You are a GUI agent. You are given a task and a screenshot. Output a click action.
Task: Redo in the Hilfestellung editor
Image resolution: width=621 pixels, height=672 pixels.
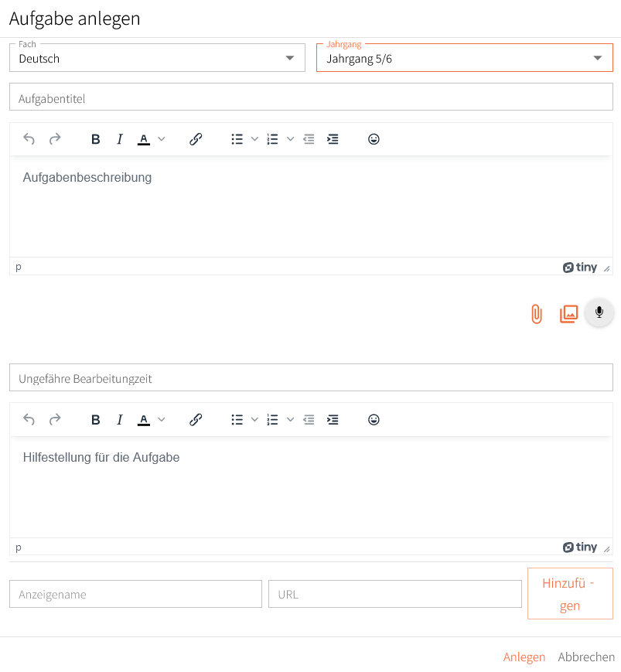point(55,420)
